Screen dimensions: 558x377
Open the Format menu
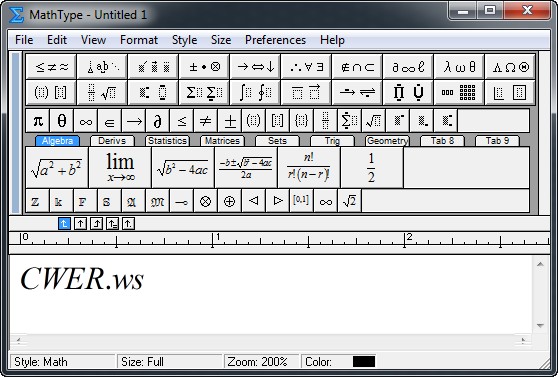[139, 40]
